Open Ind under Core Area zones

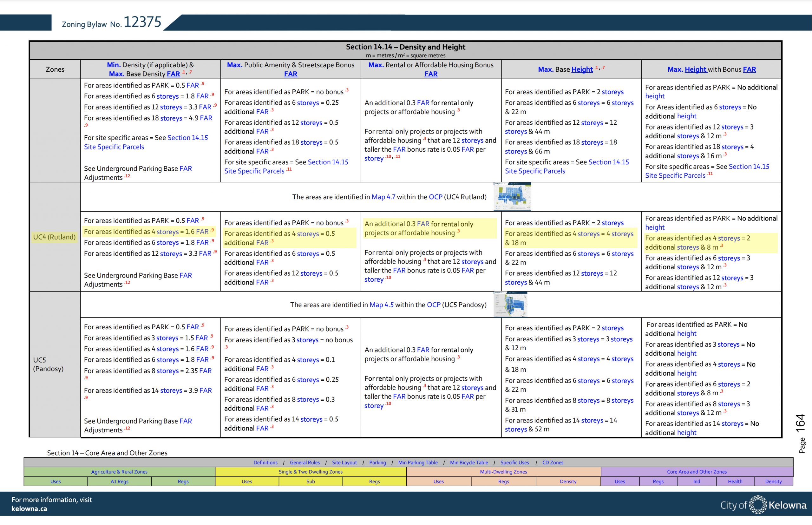click(697, 481)
